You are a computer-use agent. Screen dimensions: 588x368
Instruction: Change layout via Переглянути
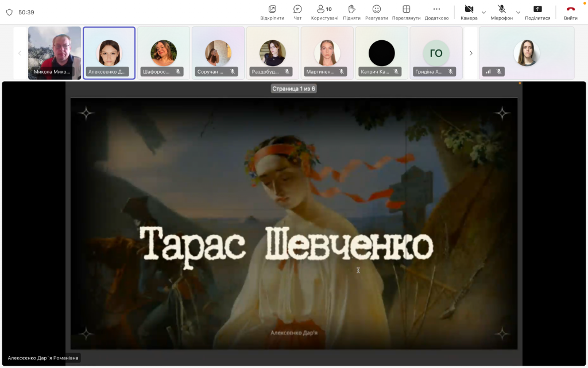pos(406,11)
